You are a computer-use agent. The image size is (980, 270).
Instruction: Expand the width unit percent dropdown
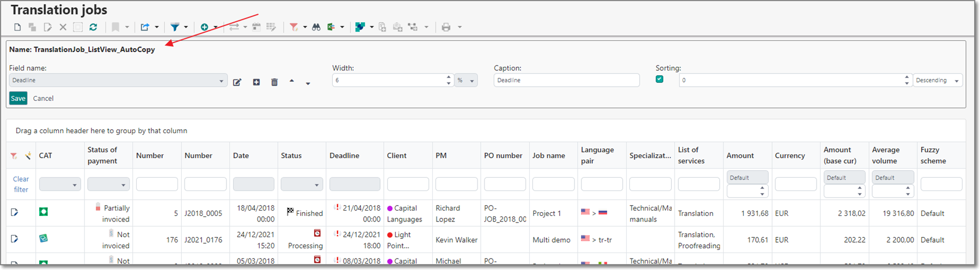click(467, 80)
